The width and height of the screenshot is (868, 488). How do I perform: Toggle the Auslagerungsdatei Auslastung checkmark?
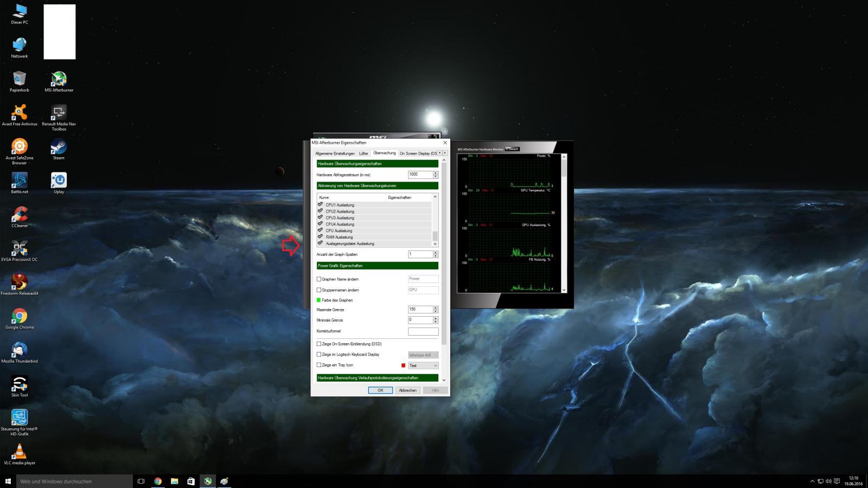[320, 243]
